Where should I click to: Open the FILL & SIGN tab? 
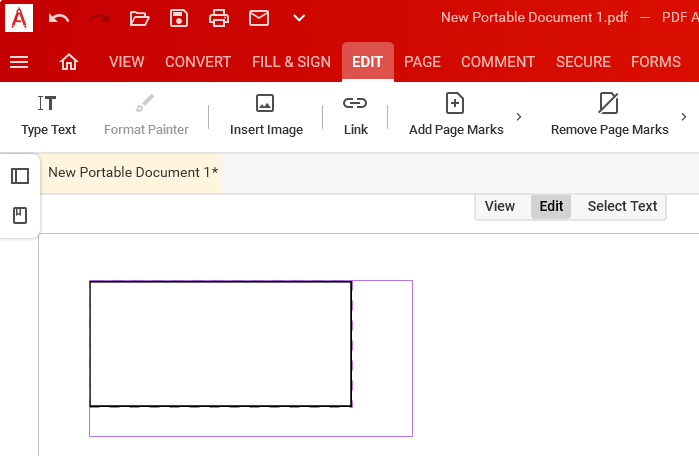(292, 62)
